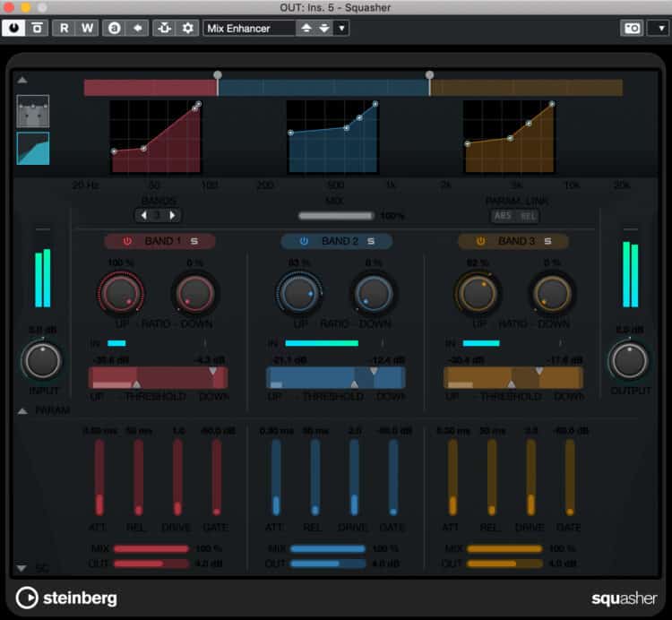The width and height of the screenshot is (672, 620).
Task: Click Band 3 Down ratio knob
Action: point(552,294)
